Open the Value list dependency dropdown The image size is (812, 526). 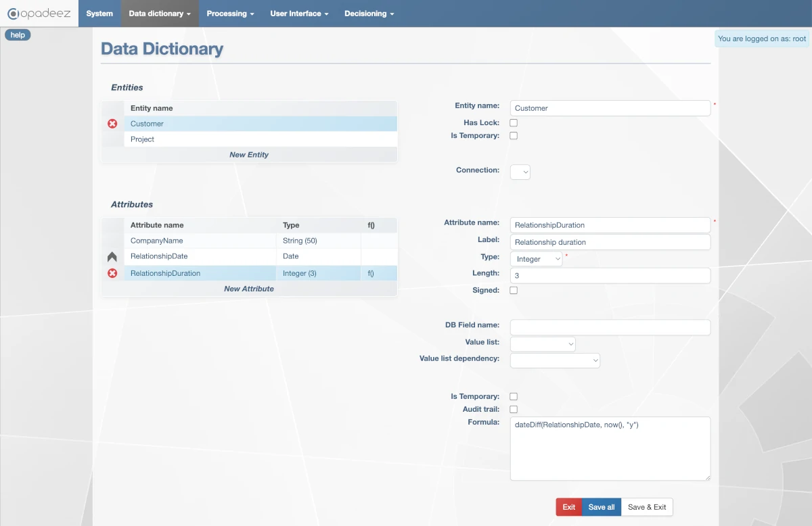pos(555,360)
